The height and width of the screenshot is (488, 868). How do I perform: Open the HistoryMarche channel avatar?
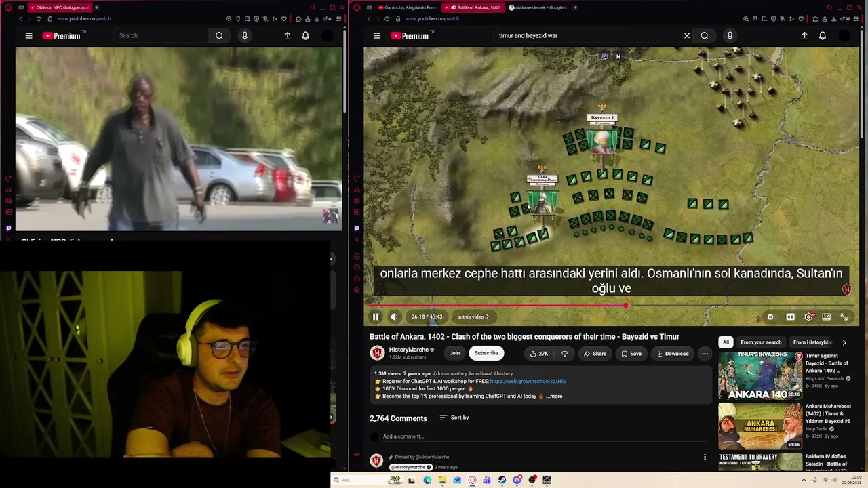[377, 352]
